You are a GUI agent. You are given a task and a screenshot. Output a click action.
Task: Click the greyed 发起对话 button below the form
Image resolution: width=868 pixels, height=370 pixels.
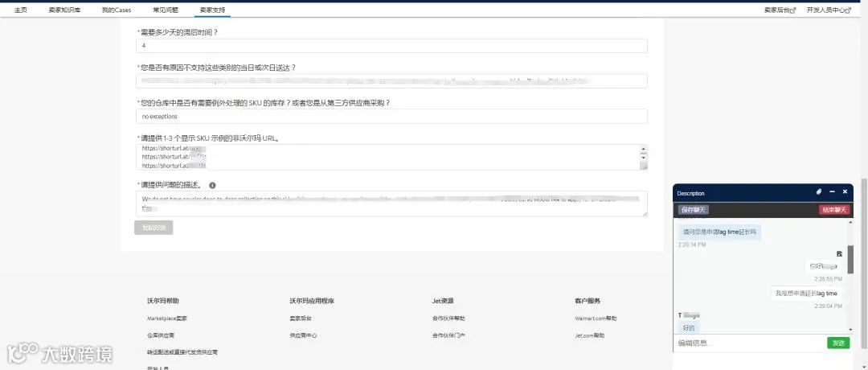coord(154,228)
